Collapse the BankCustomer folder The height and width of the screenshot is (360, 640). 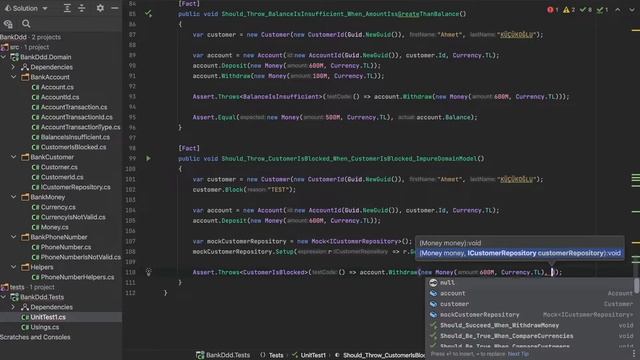tap(13, 157)
